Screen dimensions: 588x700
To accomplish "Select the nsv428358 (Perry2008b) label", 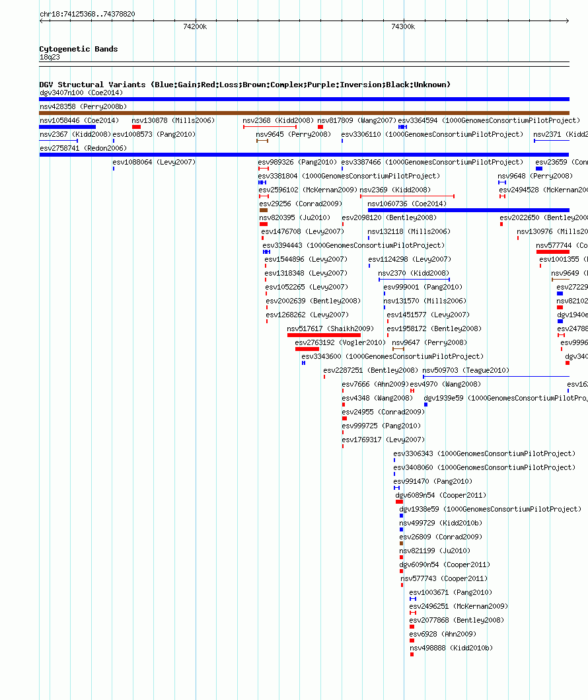I will [83, 106].
